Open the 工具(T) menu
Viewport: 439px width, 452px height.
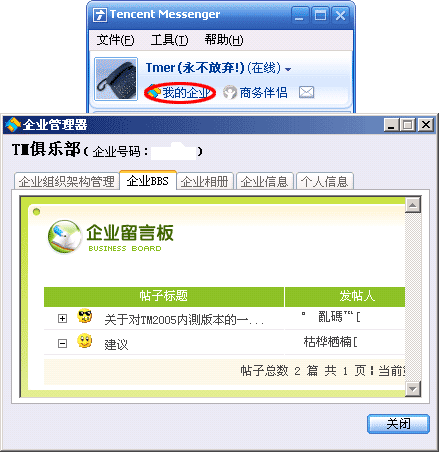tap(169, 40)
